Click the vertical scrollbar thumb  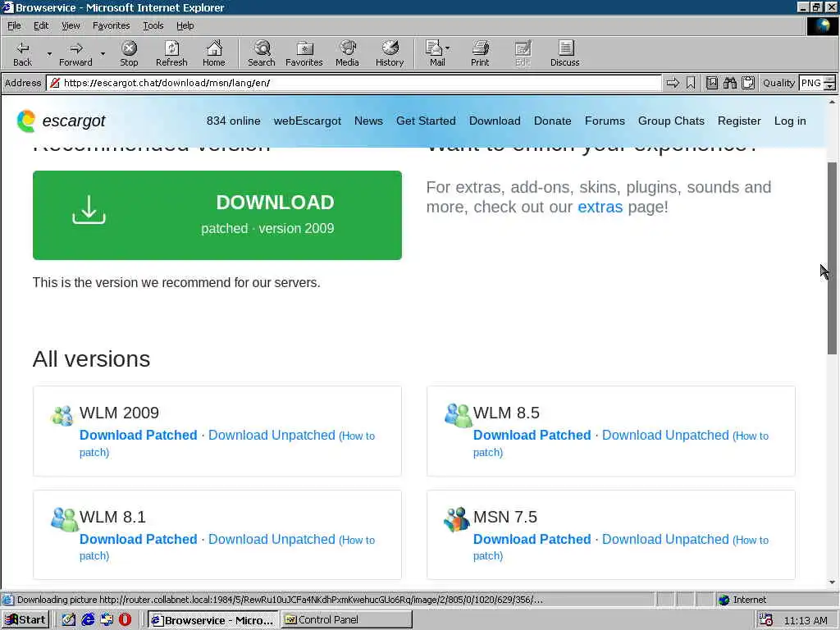click(832, 258)
